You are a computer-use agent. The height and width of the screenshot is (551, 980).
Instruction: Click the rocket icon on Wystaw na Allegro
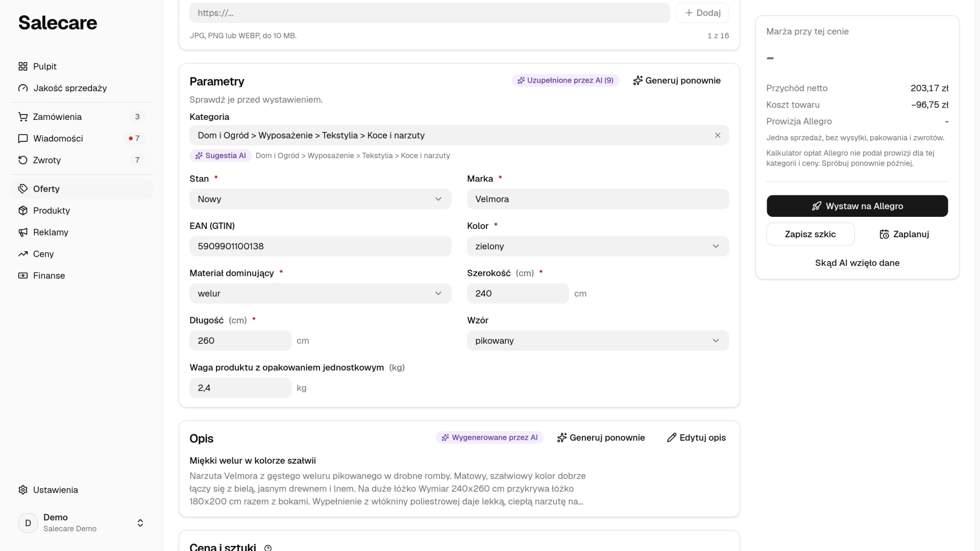point(817,206)
